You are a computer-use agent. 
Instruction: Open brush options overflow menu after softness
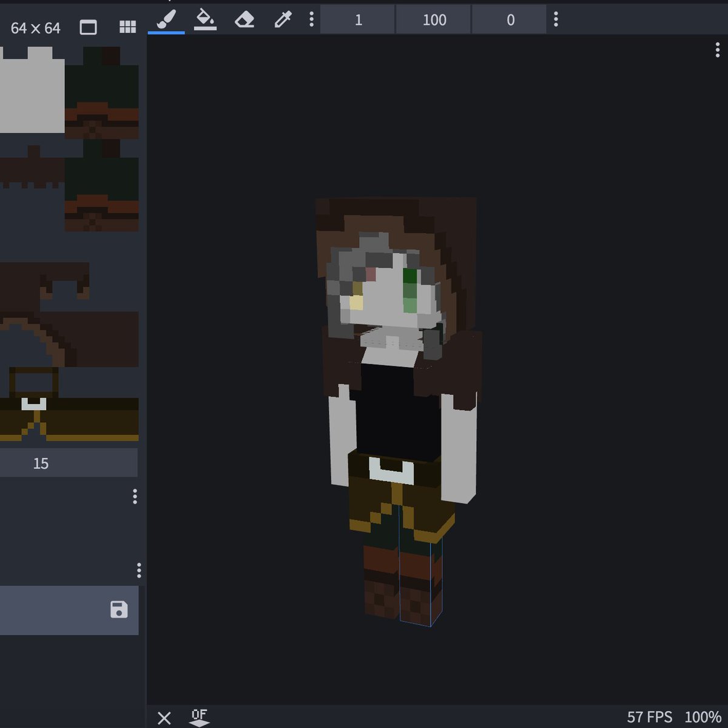coord(556,19)
